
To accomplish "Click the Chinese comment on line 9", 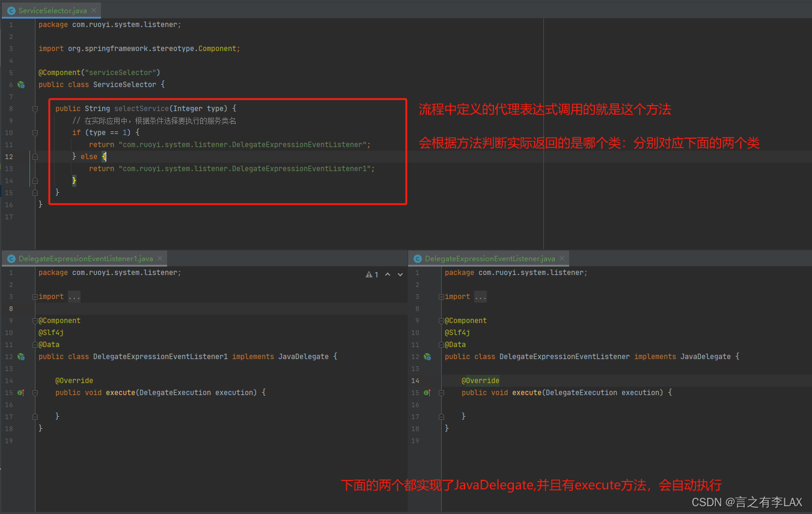I will pyautogui.click(x=154, y=121).
